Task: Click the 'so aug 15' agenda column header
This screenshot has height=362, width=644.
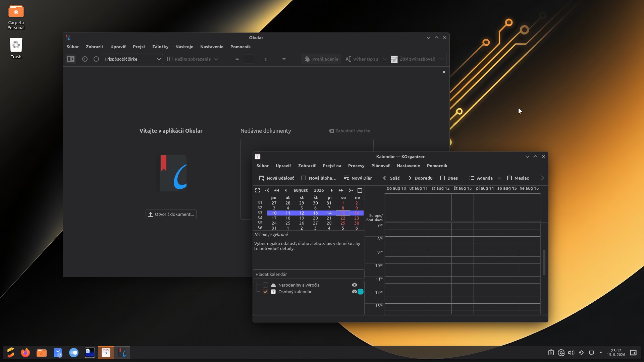Action: pyautogui.click(x=507, y=188)
